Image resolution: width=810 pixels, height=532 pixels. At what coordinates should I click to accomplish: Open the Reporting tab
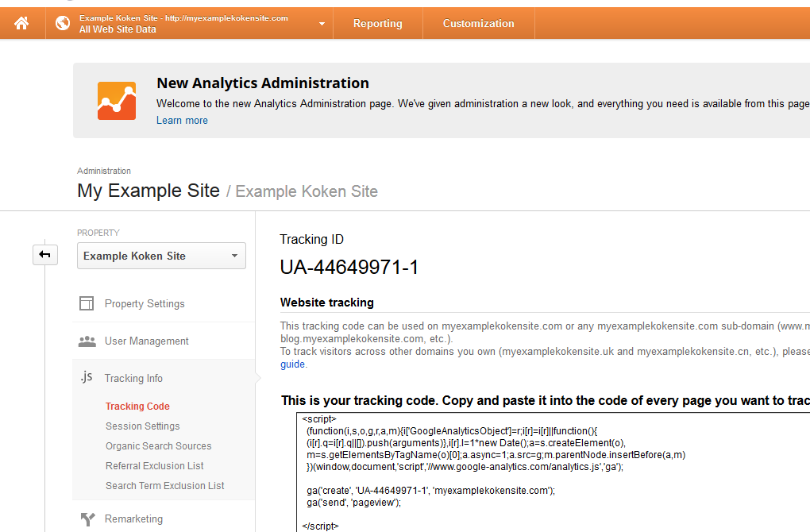click(x=378, y=23)
